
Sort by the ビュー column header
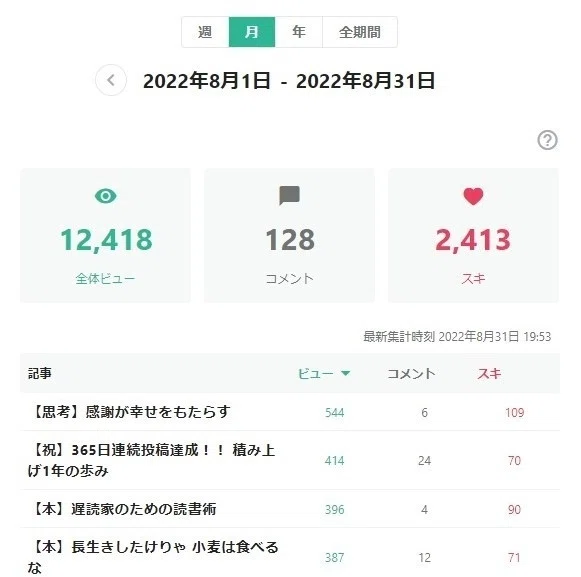coord(316,374)
